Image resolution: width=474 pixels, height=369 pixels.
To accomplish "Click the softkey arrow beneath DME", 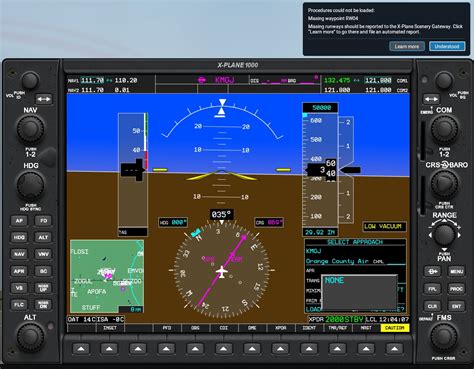I will (x=252, y=349).
